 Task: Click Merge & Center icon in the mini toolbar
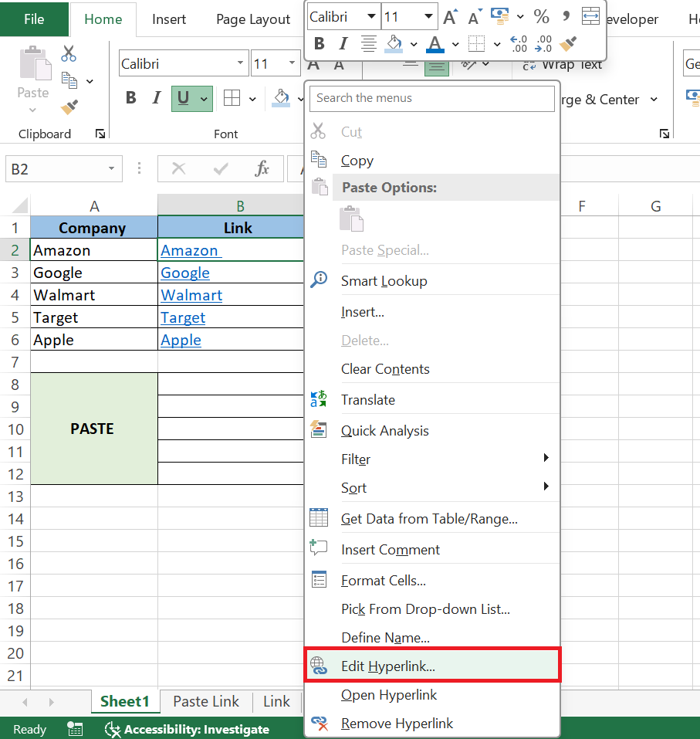point(590,16)
